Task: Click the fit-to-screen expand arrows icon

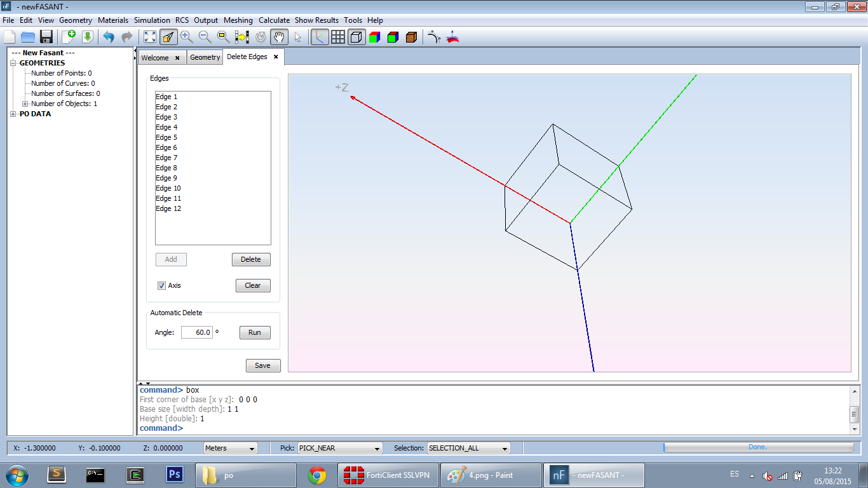Action: [150, 37]
